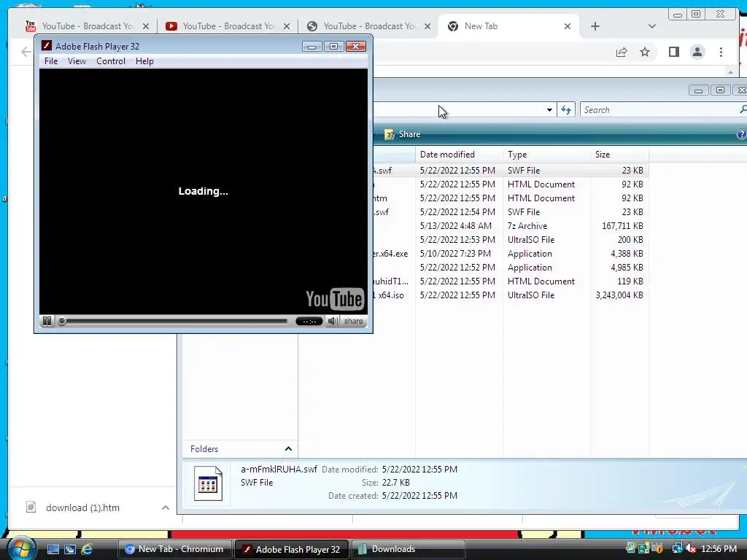Open the Chromium profile avatar menu
This screenshot has height=560, width=747.
coord(697,52)
